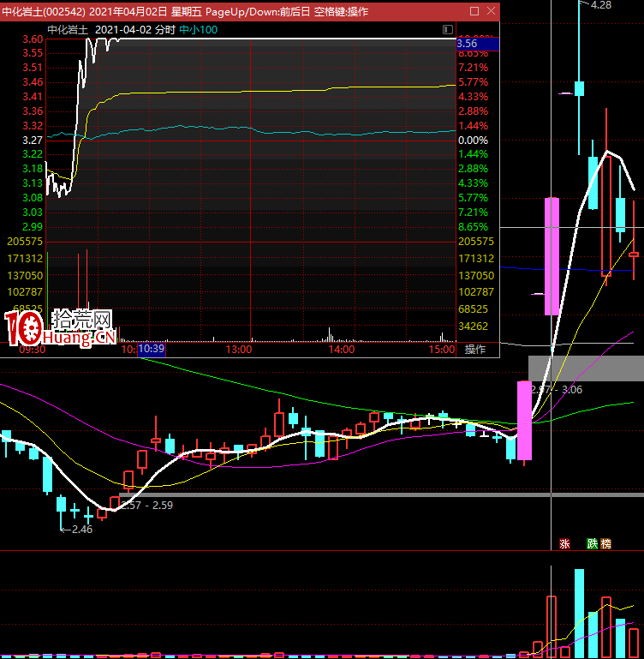This screenshot has width=644, height=659.
Task: Click the 2.57 - 2.59 gap label
Action: 146,506
